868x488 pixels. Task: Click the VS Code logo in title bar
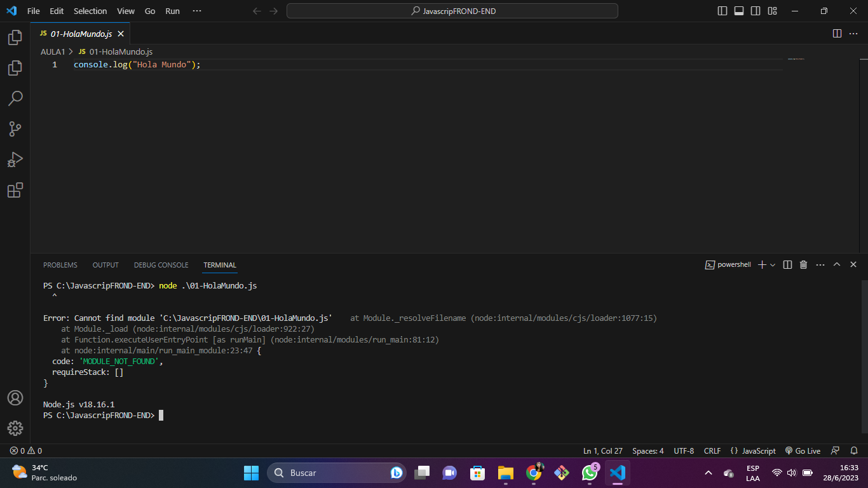pos(11,11)
